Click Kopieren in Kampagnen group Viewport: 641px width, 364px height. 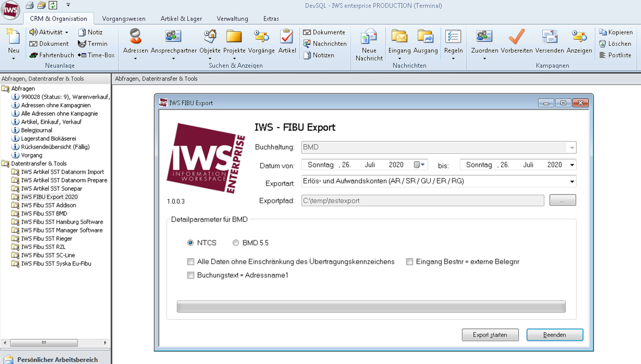click(616, 32)
